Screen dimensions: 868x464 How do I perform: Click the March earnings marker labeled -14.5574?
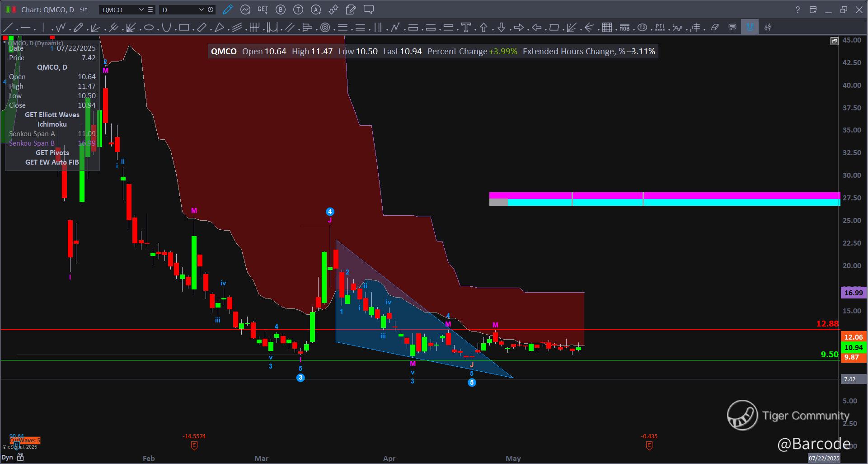pyautogui.click(x=194, y=445)
